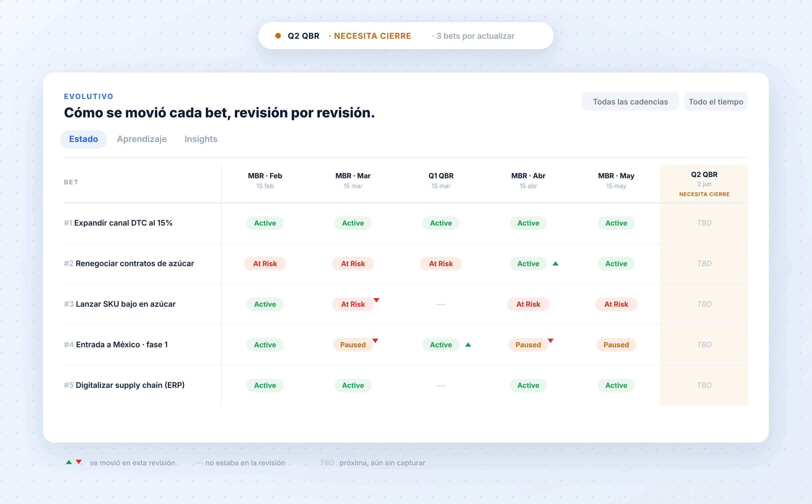
Task: Open bet #2 Renegociar contratos de azúcar
Action: [x=129, y=264]
